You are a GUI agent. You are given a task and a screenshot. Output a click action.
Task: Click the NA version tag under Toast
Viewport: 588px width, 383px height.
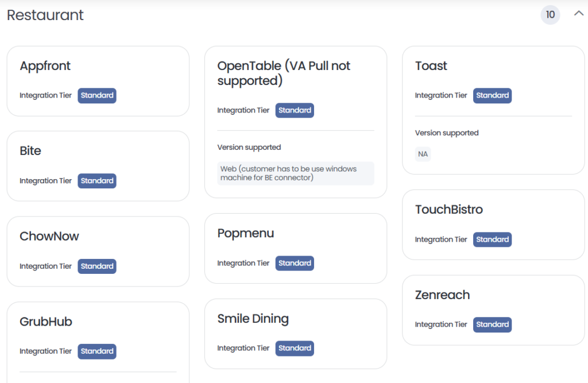tap(423, 154)
